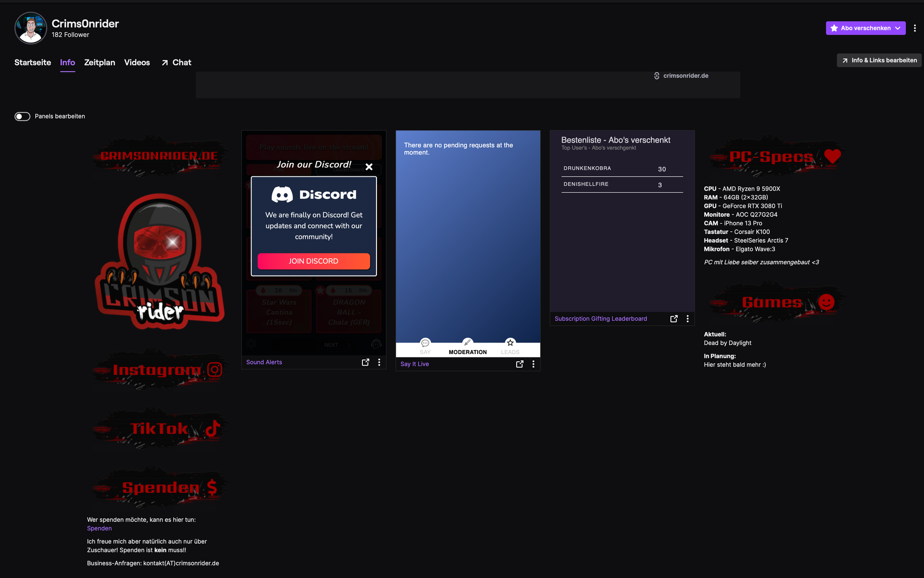This screenshot has width=924, height=578.
Task: Click the CrimsOnrider profile avatar
Action: 31,28
